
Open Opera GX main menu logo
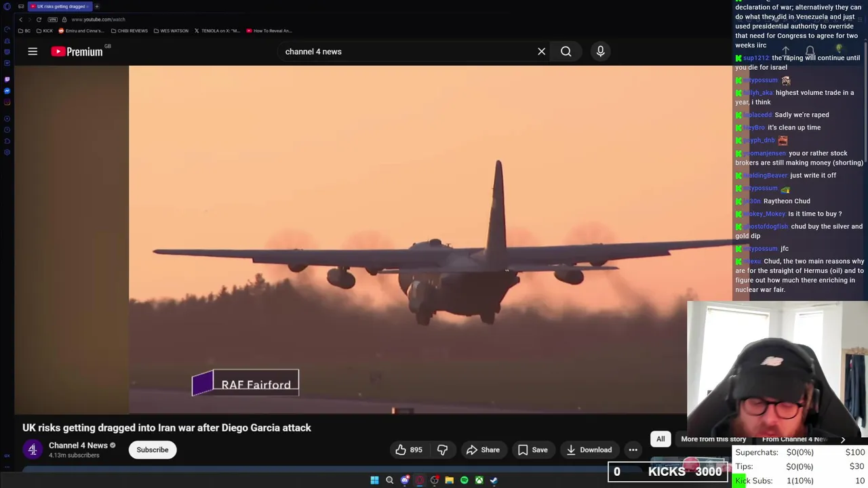[x=7, y=6]
